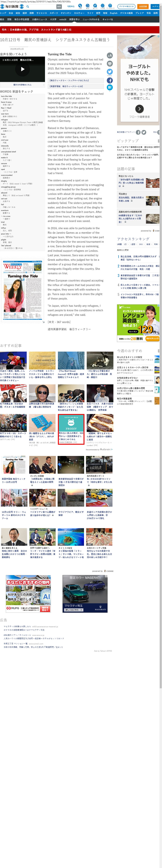This screenshot has width=162, height=868.
Task: Click the MASERATI 限定カラー ad
Action: (x=85, y=593)
